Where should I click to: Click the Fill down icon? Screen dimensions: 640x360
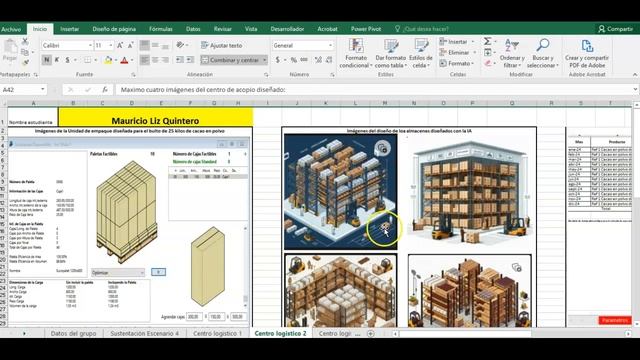coord(488,52)
